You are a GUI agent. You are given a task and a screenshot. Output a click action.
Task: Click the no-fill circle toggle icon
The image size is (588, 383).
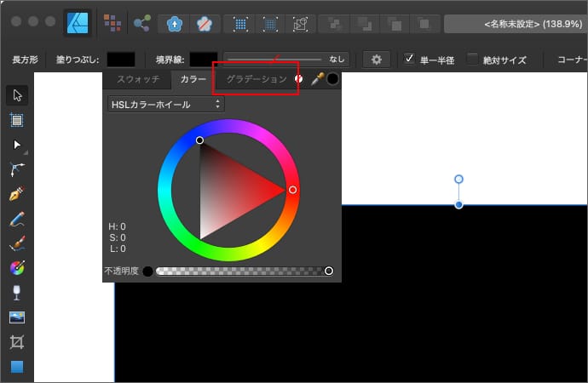[x=299, y=79]
